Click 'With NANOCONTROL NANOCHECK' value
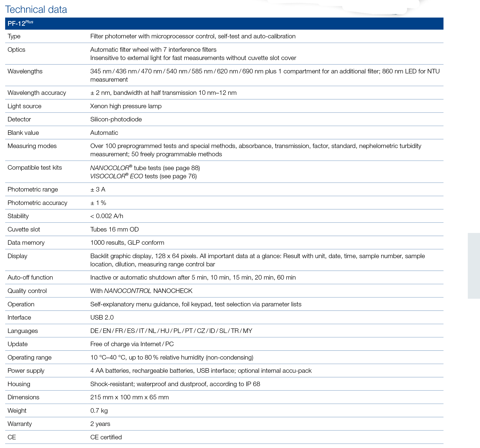Image resolution: width=480 pixels, height=448 pixels. click(x=141, y=291)
